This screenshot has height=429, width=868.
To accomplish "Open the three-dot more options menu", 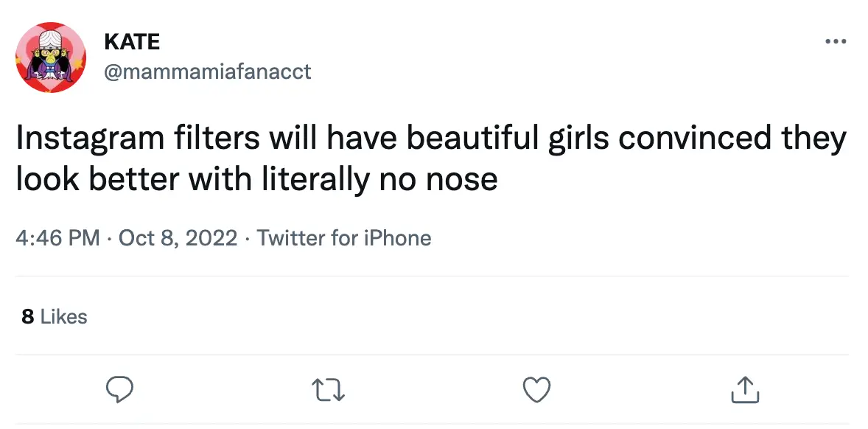I will point(835,41).
